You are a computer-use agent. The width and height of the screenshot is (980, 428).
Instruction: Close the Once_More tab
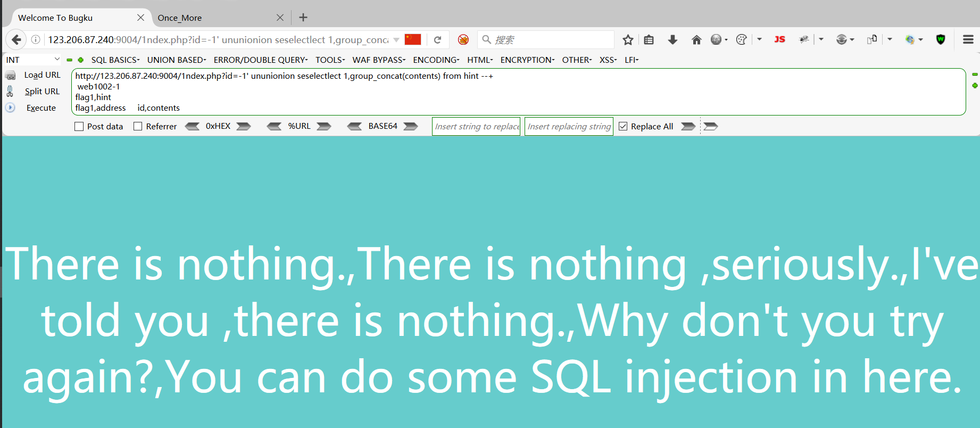(280, 18)
